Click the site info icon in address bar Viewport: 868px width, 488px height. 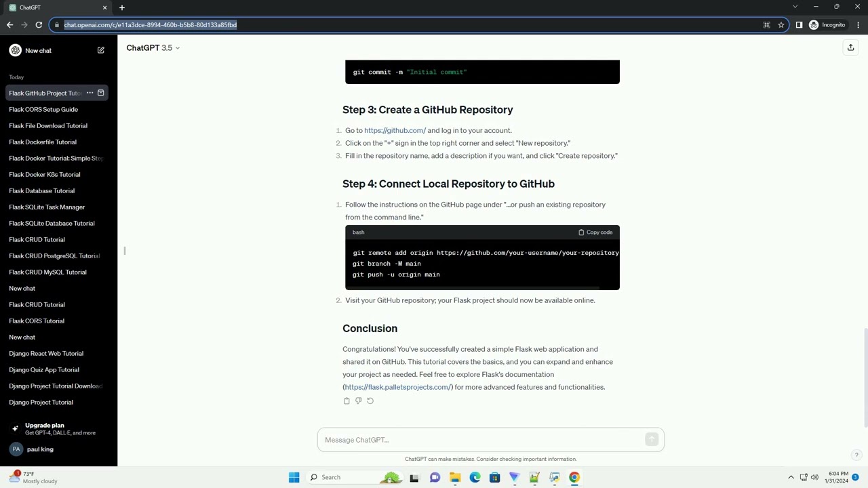coord(56,25)
